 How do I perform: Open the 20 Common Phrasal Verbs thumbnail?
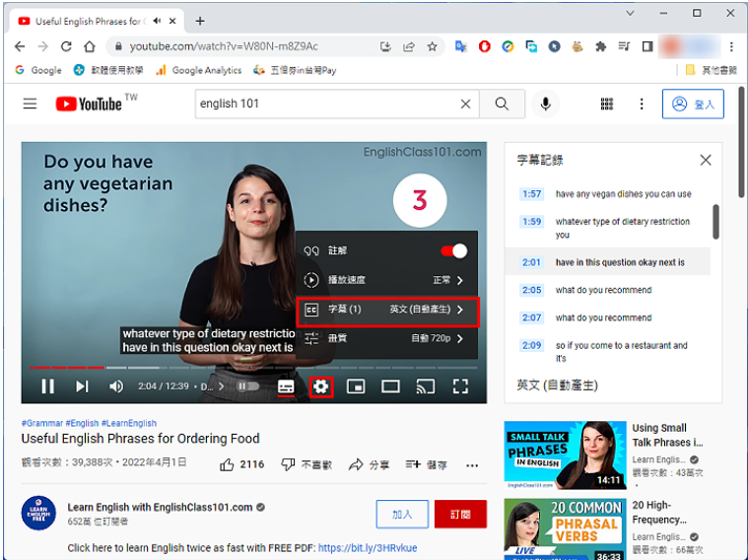pyautogui.click(x=565, y=529)
